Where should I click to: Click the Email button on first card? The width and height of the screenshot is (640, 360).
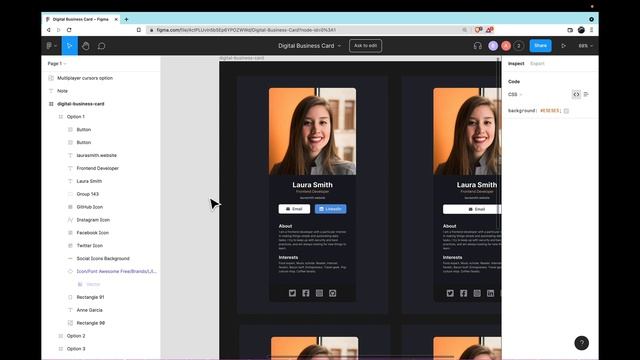tap(294, 209)
